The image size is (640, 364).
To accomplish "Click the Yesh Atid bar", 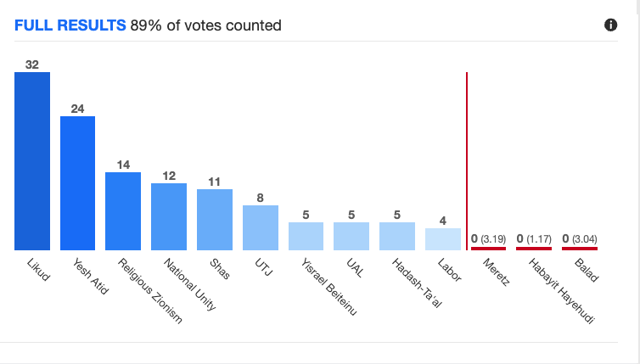I will 77,183.
